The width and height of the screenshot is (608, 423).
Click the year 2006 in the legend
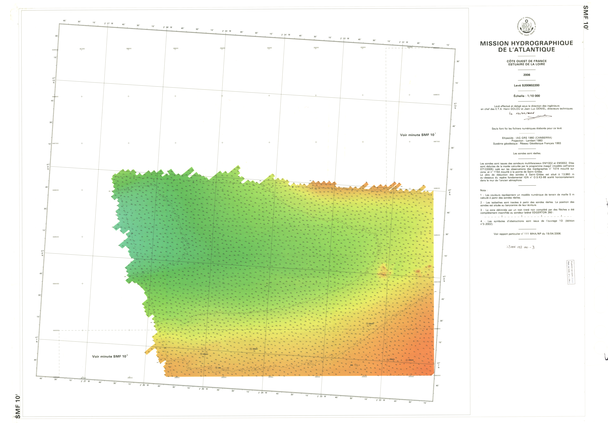[x=524, y=74]
